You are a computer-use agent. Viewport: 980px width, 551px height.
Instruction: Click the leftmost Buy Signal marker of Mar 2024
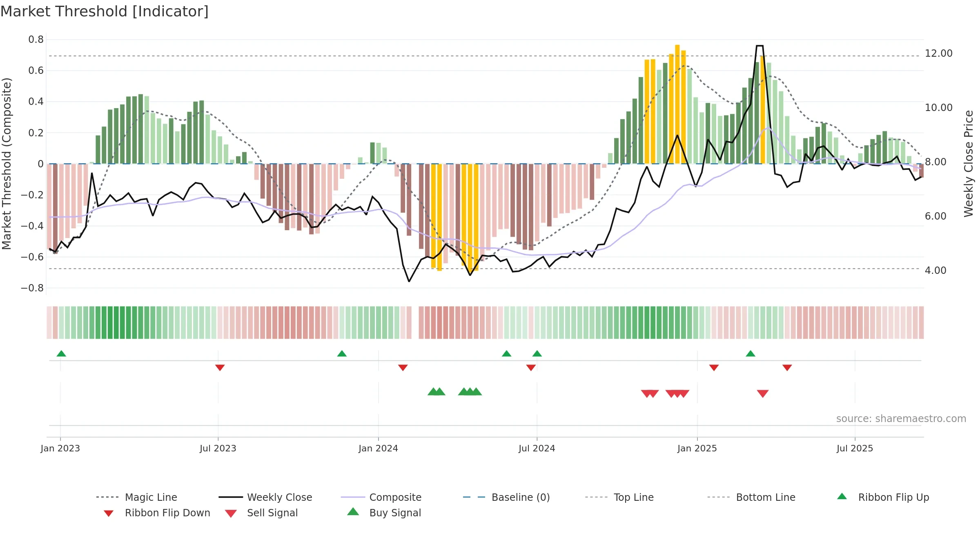[x=433, y=391]
